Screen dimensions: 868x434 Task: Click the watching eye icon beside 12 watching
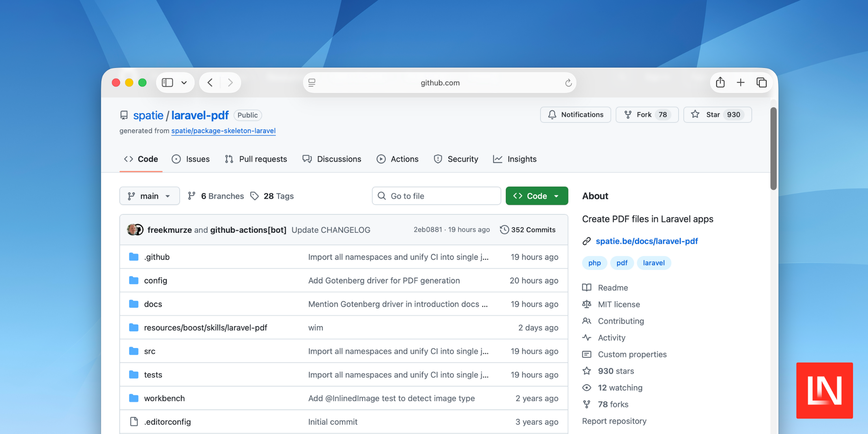click(587, 387)
